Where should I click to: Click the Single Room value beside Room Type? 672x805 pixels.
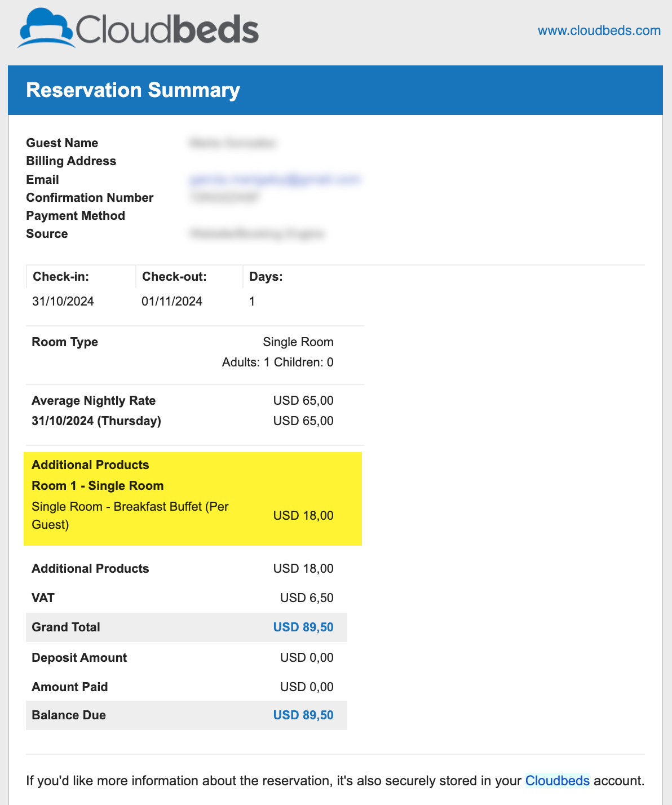pos(298,342)
